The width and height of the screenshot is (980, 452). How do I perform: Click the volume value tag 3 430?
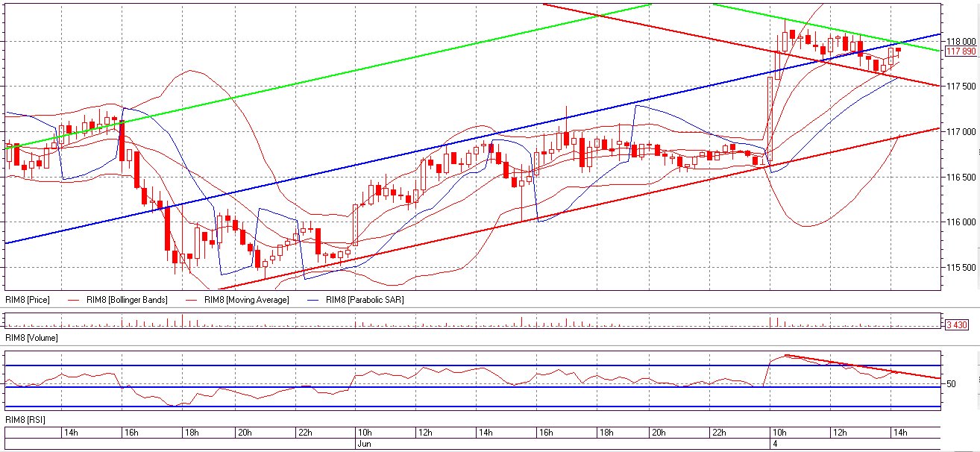[x=958, y=324]
